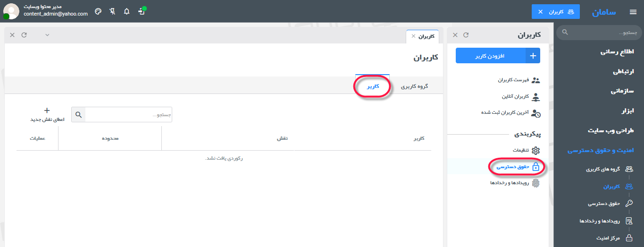Click the سامان brand title
The height and width of the screenshot is (247, 644).
[x=604, y=12]
